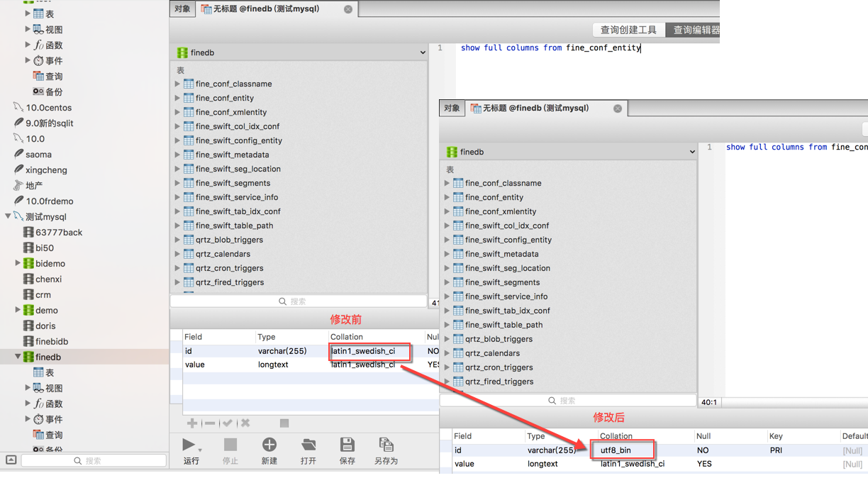Click the 运行 (Run) play icon
Screen dimensions: 868x478
point(188,445)
